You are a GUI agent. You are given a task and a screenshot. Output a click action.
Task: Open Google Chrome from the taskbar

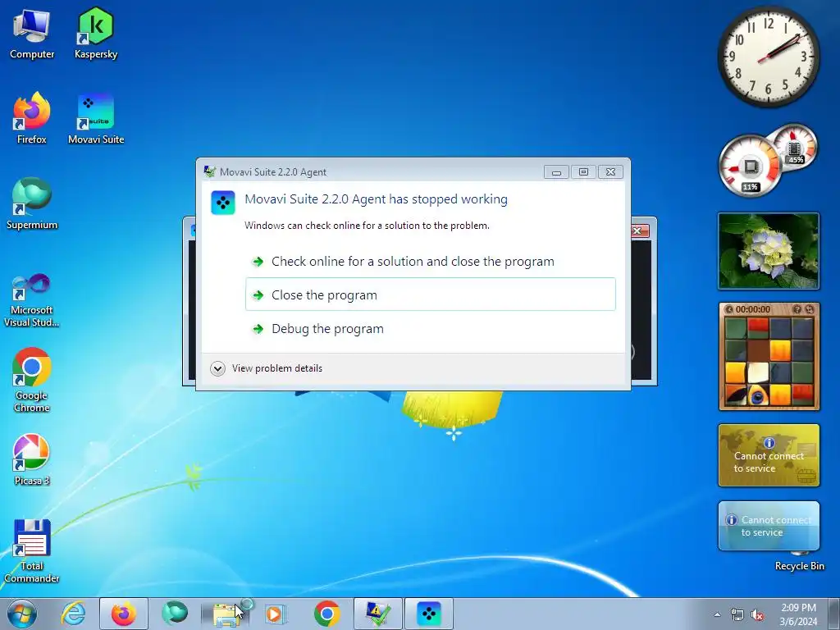[326, 614]
